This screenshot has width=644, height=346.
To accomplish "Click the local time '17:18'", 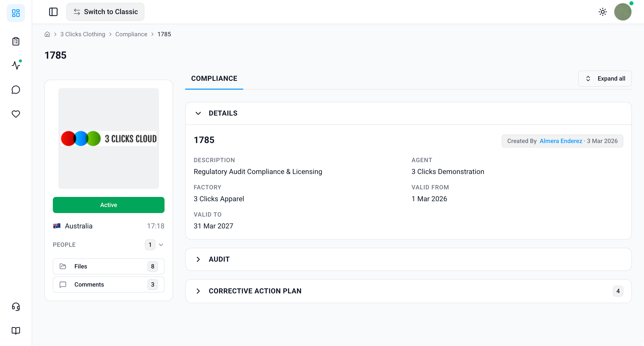I will point(156,226).
